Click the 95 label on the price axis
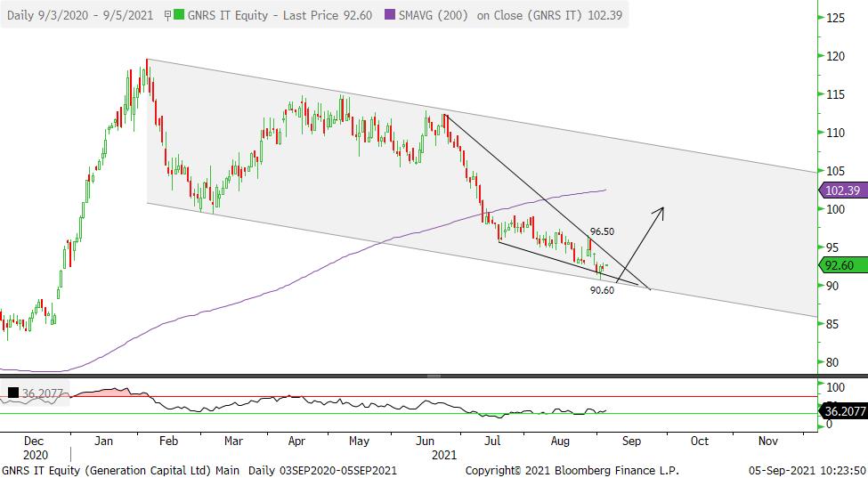 coord(833,247)
